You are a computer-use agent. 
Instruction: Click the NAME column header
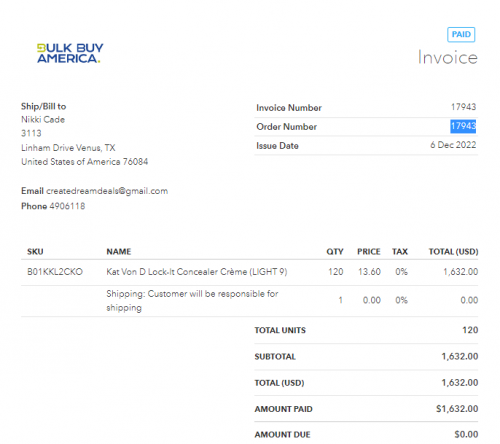119,252
